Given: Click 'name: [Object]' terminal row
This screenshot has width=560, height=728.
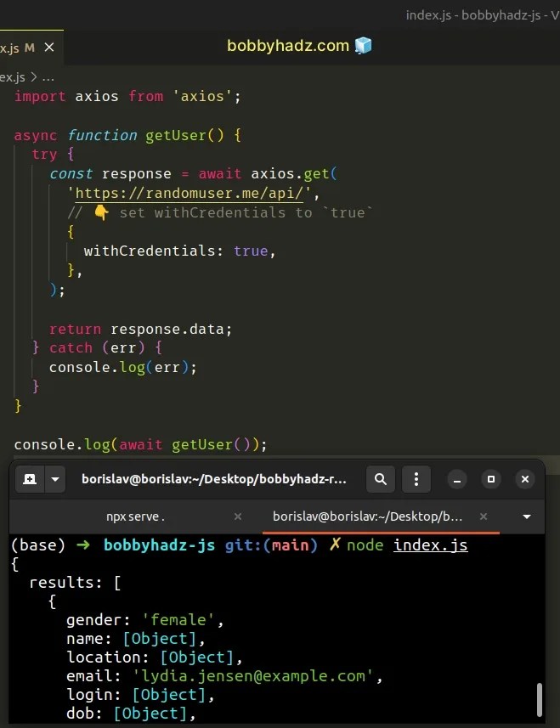Looking at the screenshot, I should click(135, 639).
